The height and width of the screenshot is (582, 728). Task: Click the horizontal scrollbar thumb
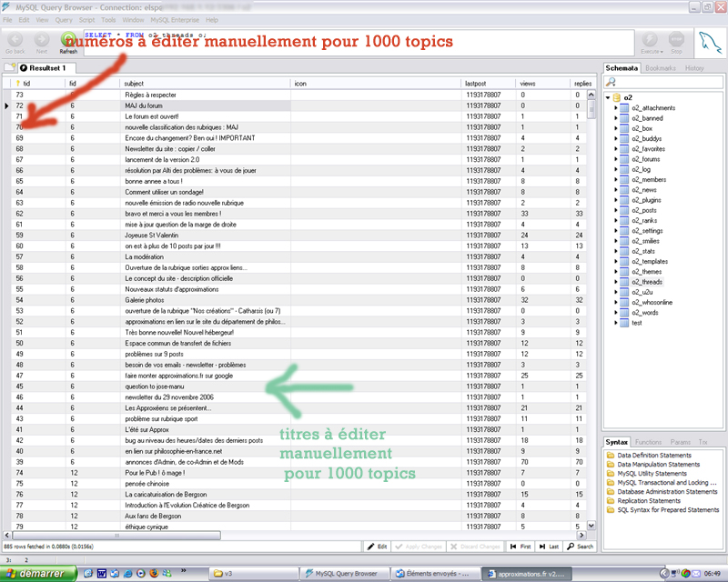click(x=116, y=535)
